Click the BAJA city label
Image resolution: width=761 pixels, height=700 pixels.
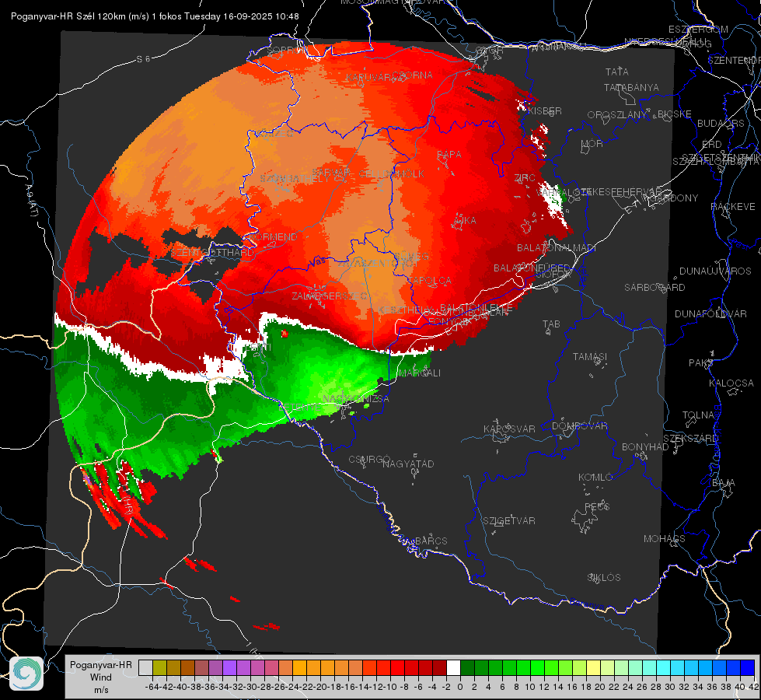pos(724,483)
